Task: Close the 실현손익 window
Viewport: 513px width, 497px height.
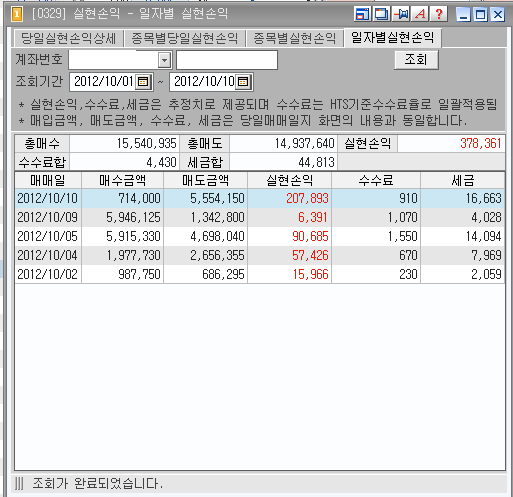Action: coord(498,15)
